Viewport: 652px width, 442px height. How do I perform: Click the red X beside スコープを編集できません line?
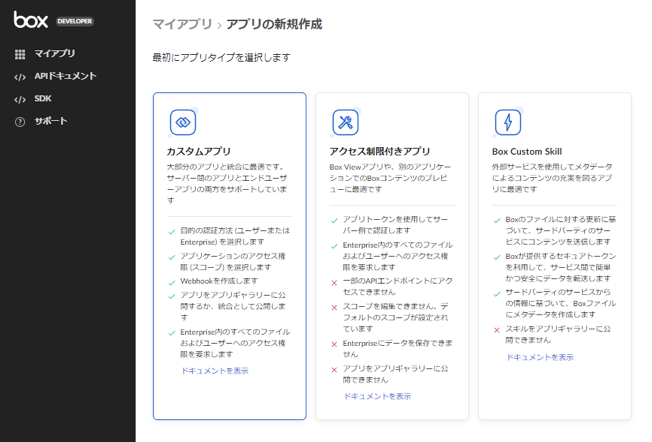point(334,308)
